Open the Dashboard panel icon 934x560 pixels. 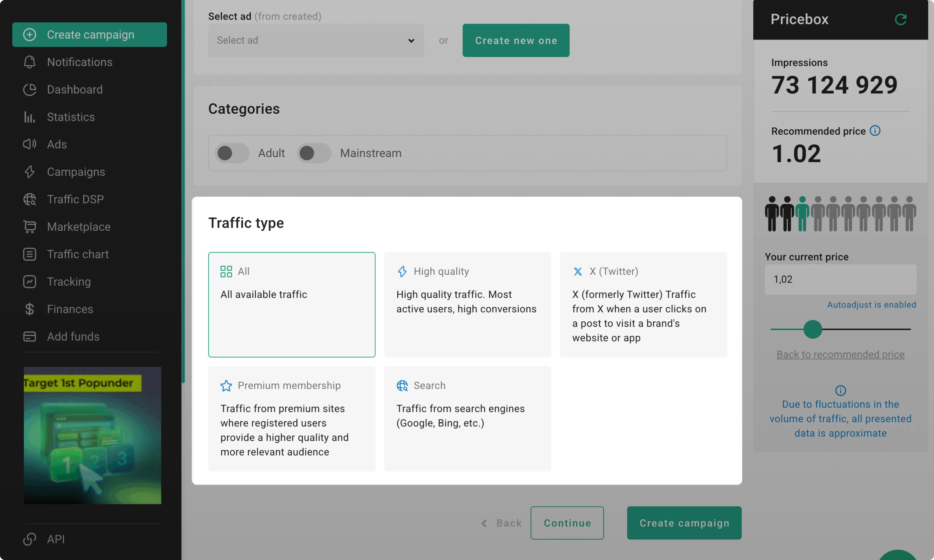tap(29, 89)
